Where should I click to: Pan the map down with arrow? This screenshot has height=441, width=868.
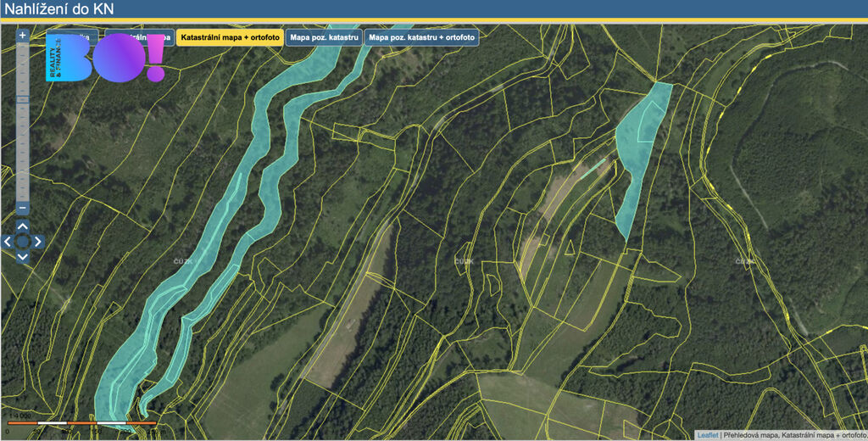click(23, 257)
